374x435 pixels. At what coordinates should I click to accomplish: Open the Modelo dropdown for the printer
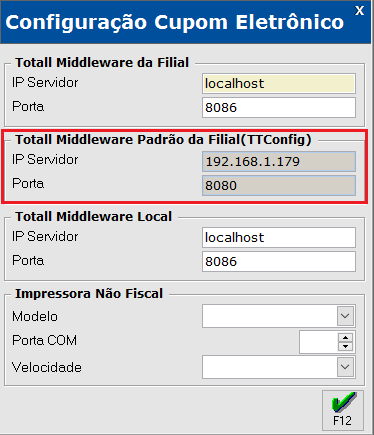click(345, 316)
